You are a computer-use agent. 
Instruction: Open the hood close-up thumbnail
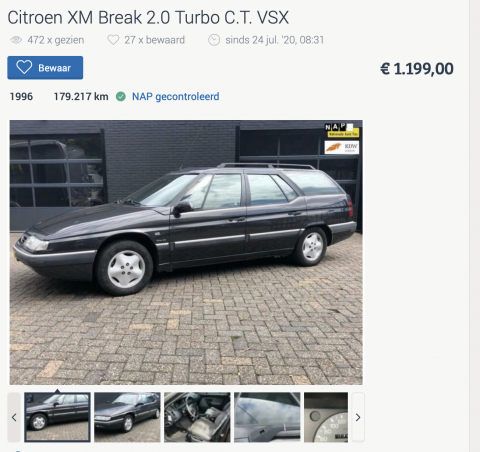[x=267, y=417]
